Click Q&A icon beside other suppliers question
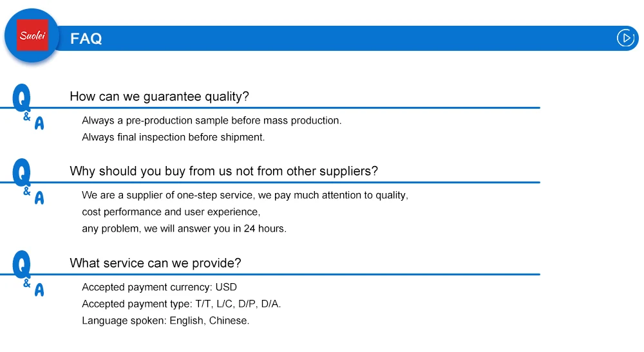The width and height of the screenshot is (644, 352). (x=27, y=181)
